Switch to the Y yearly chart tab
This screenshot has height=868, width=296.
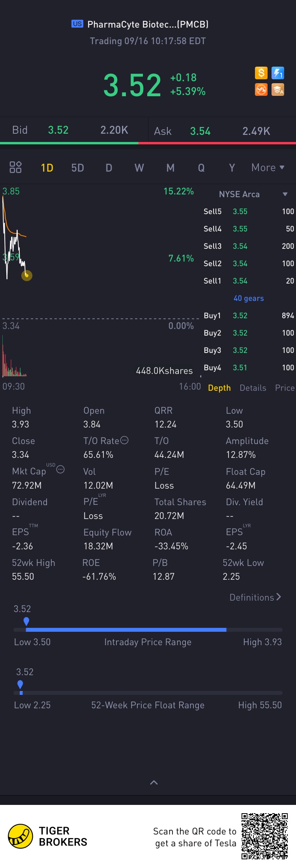(232, 168)
